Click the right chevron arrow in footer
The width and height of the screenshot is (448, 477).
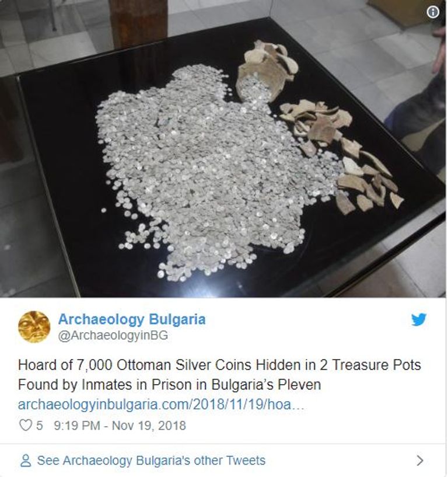(x=420, y=461)
